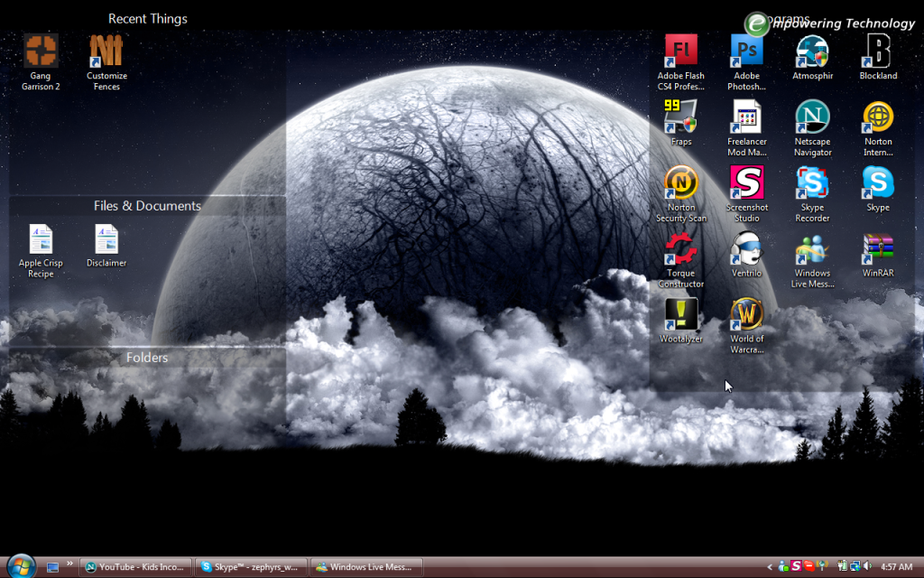Launch Skype Recorder
The image size is (924, 578).
[813, 193]
